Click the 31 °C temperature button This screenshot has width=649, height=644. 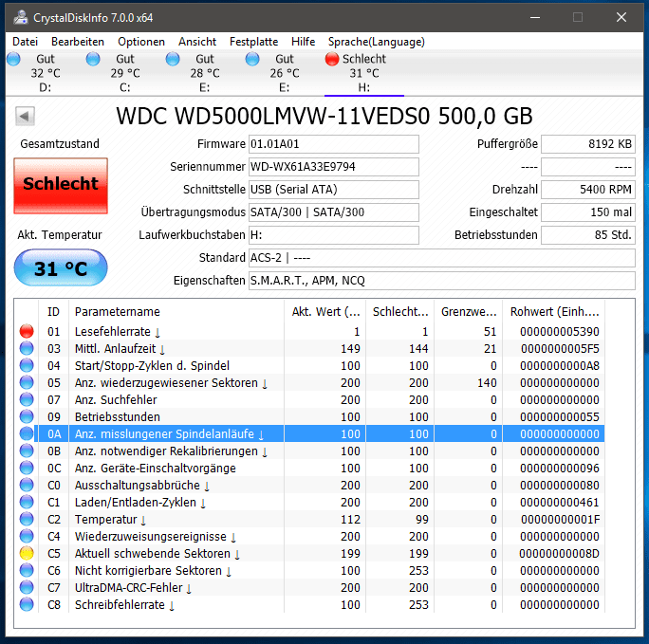(61, 267)
